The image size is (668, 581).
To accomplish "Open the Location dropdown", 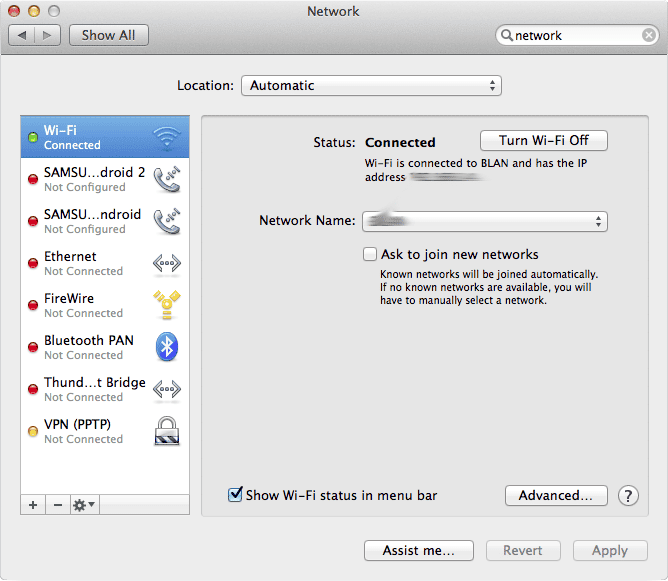I will click(371, 86).
